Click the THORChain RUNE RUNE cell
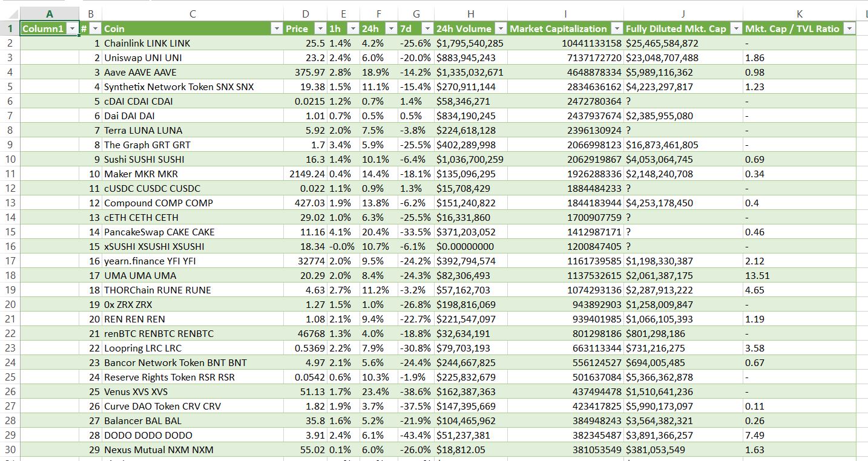 192,290
